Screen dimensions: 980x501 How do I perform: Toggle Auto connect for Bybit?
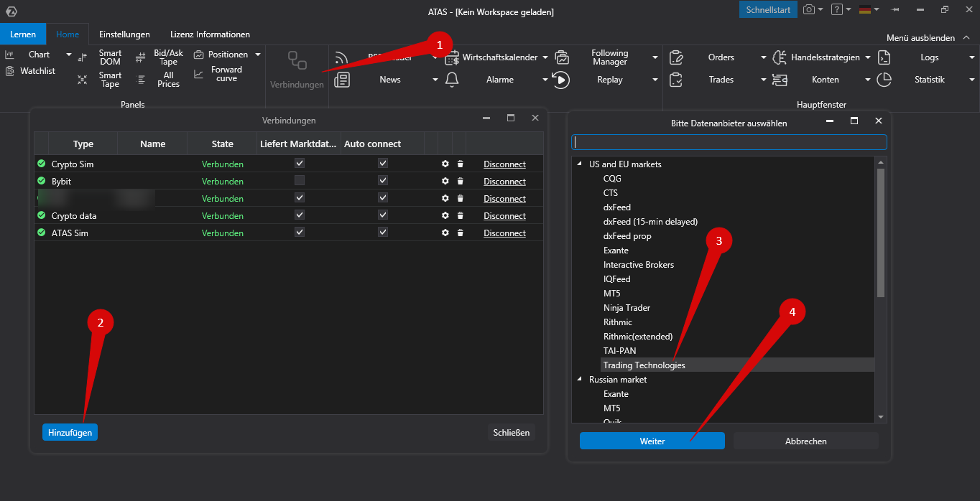point(383,181)
